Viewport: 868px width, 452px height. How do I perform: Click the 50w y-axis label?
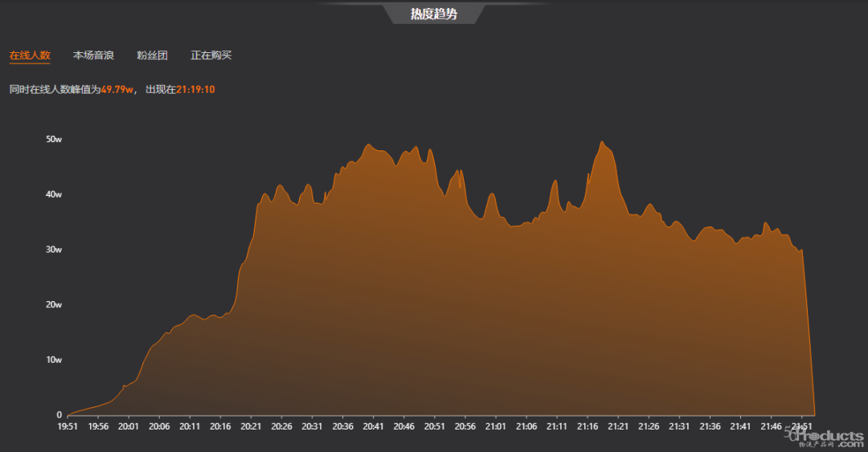click(x=54, y=139)
